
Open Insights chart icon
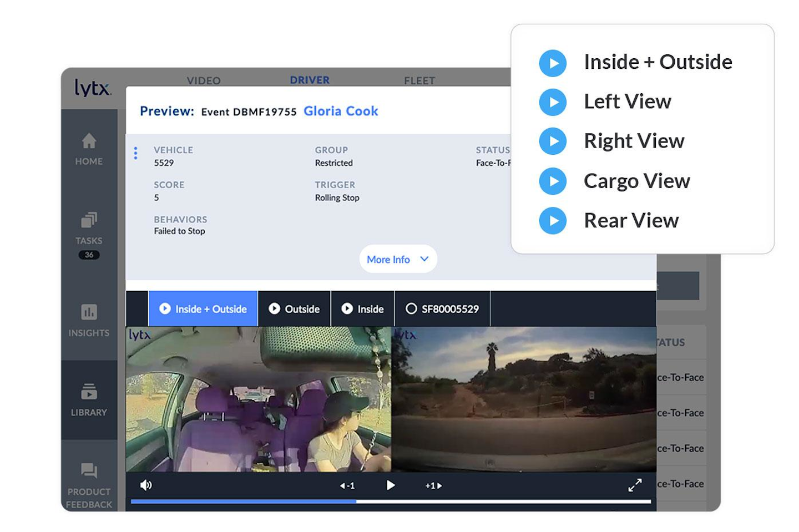coord(89,312)
